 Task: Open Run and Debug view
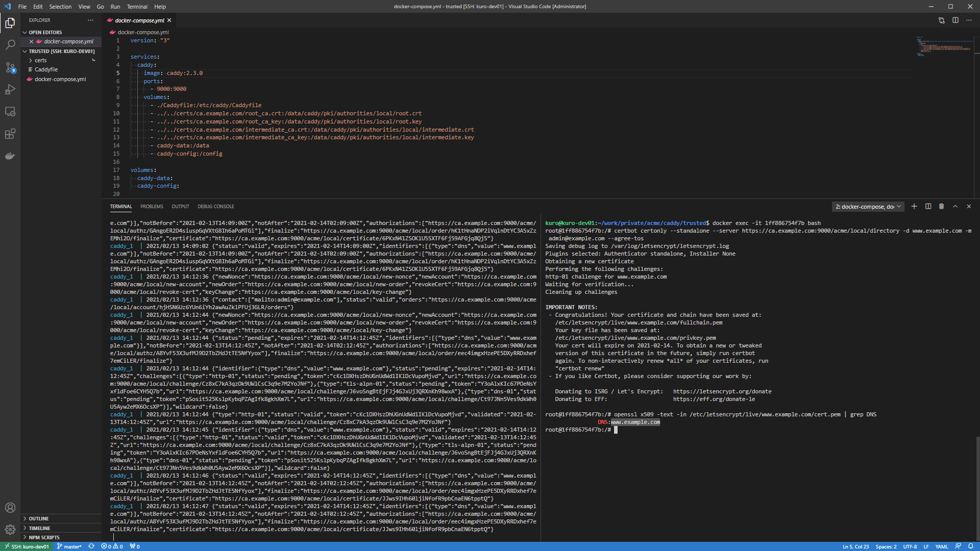(x=10, y=89)
